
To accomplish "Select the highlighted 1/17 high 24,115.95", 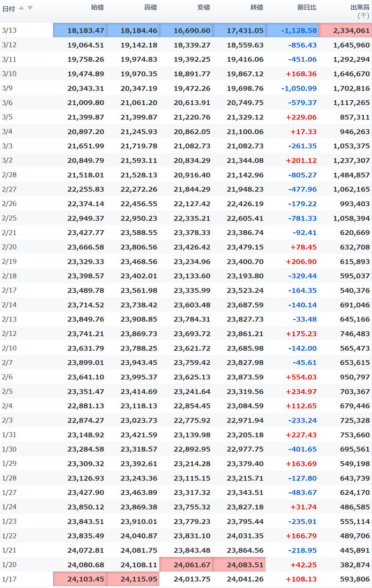I will click(133, 579).
